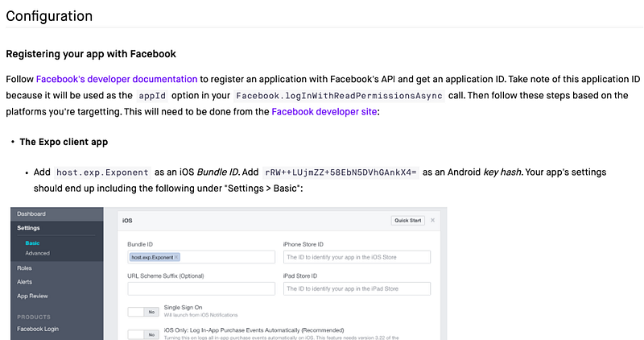Toggle the Single Sign On switch
This screenshot has height=340, width=644.
(142, 311)
